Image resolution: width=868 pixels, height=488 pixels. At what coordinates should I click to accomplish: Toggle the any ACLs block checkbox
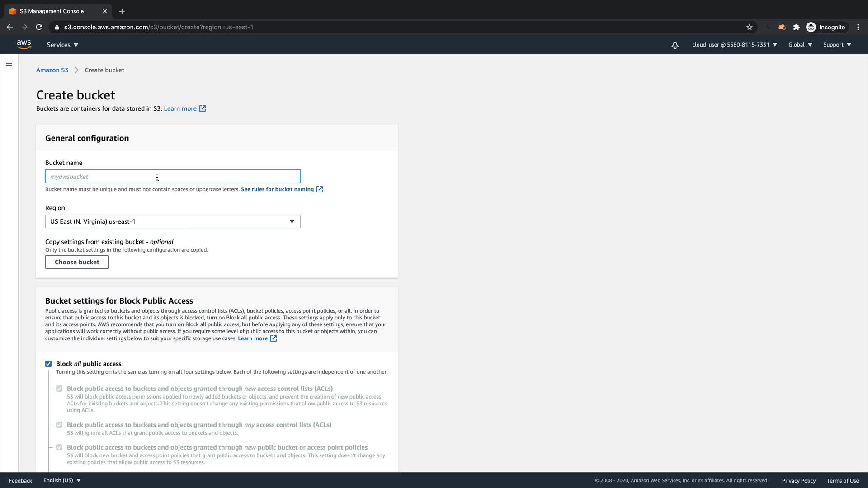59,425
